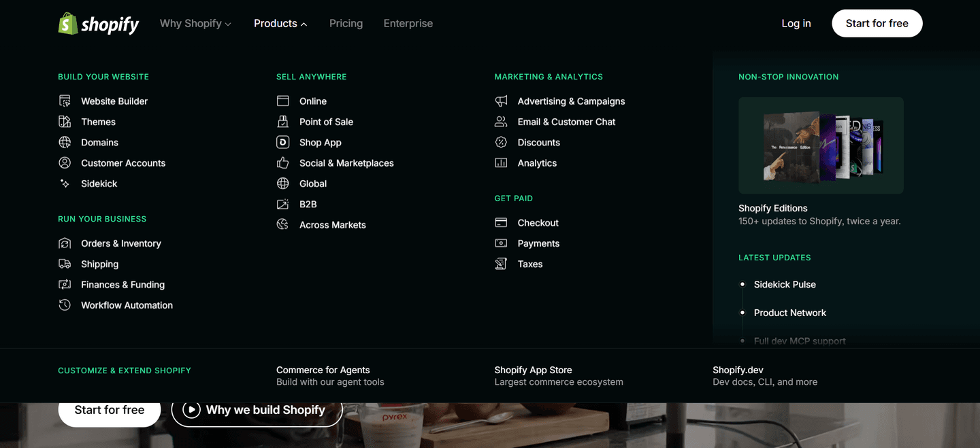Click the play icon beside Why we build Shopify
The height and width of the screenshot is (448, 980).
[x=191, y=410]
